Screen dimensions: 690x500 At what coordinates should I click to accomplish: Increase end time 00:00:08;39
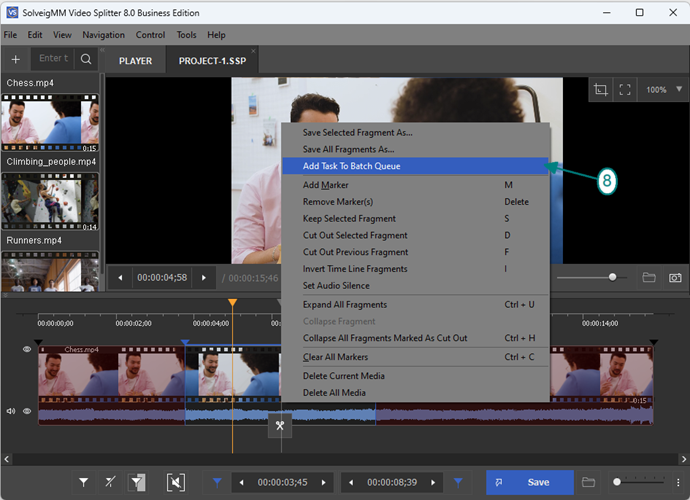point(433,482)
